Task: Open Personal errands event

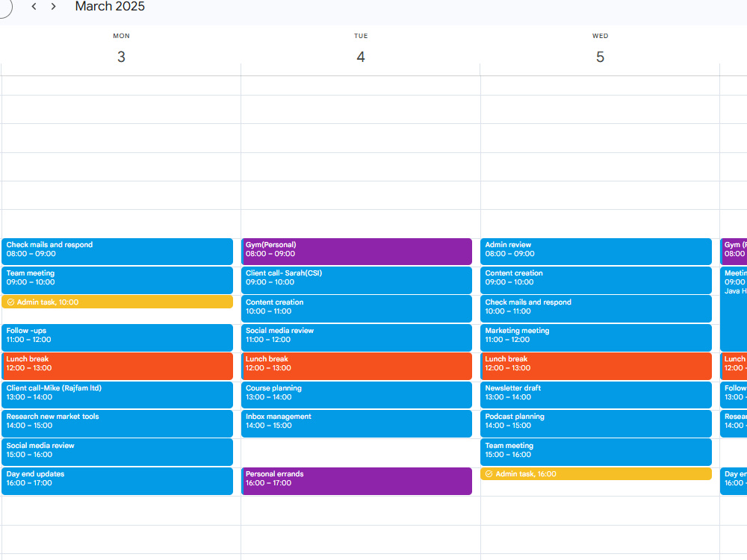Action: click(x=357, y=481)
